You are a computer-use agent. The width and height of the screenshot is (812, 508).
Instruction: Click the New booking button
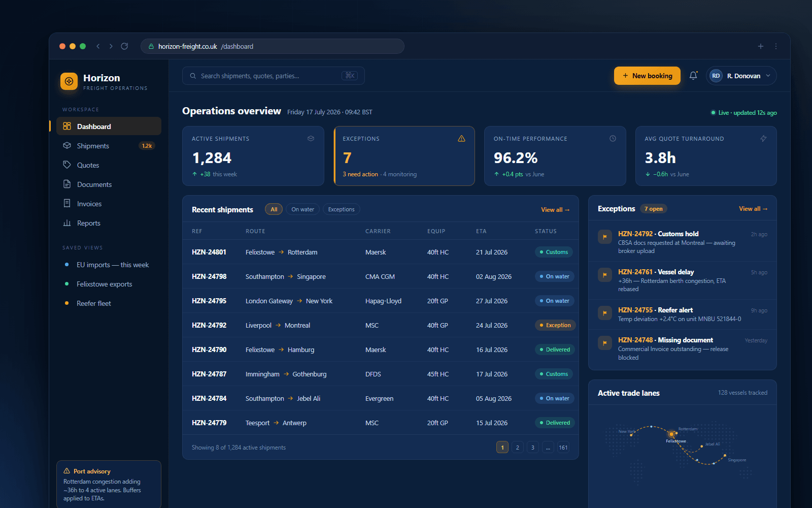[x=647, y=76]
